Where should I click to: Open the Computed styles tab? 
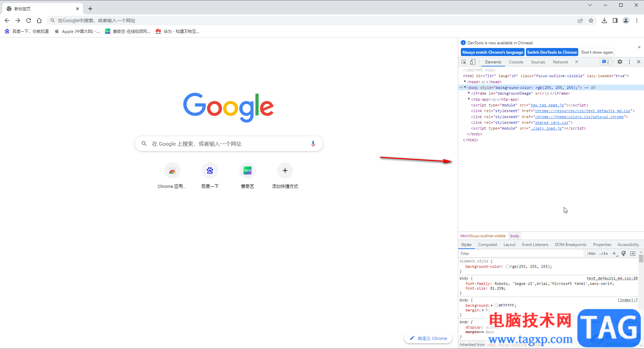tap(487, 245)
